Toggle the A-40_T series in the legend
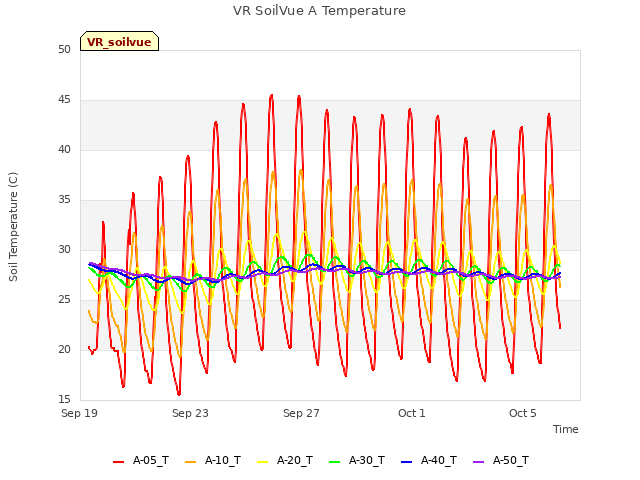The width and height of the screenshot is (640, 480). (429, 461)
